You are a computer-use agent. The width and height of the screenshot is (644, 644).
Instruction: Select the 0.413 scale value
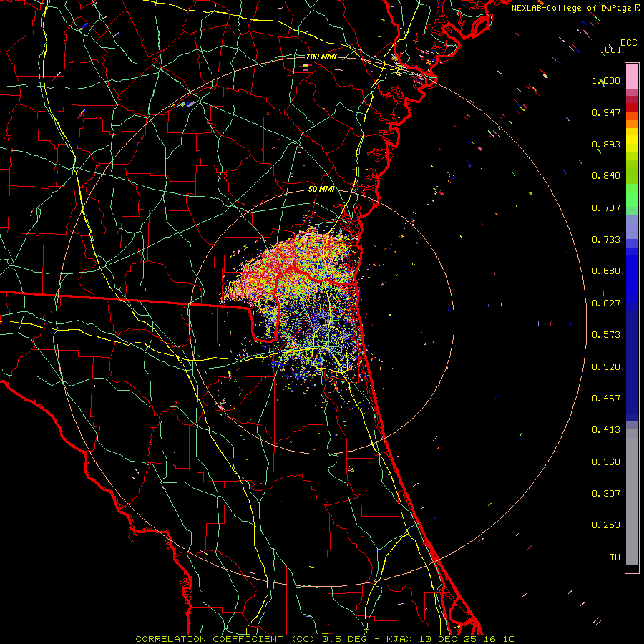(x=606, y=430)
